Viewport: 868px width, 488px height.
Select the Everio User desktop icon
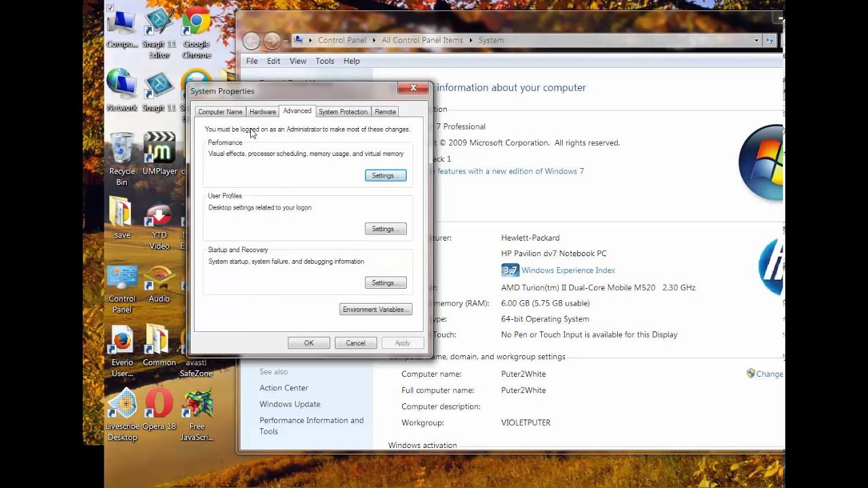pyautogui.click(x=122, y=352)
